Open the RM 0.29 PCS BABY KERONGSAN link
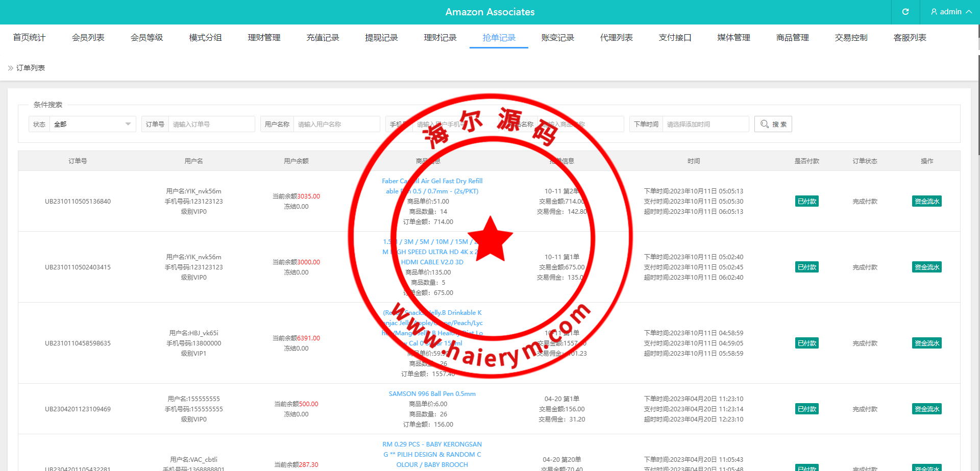This screenshot has width=980, height=471. point(432,444)
